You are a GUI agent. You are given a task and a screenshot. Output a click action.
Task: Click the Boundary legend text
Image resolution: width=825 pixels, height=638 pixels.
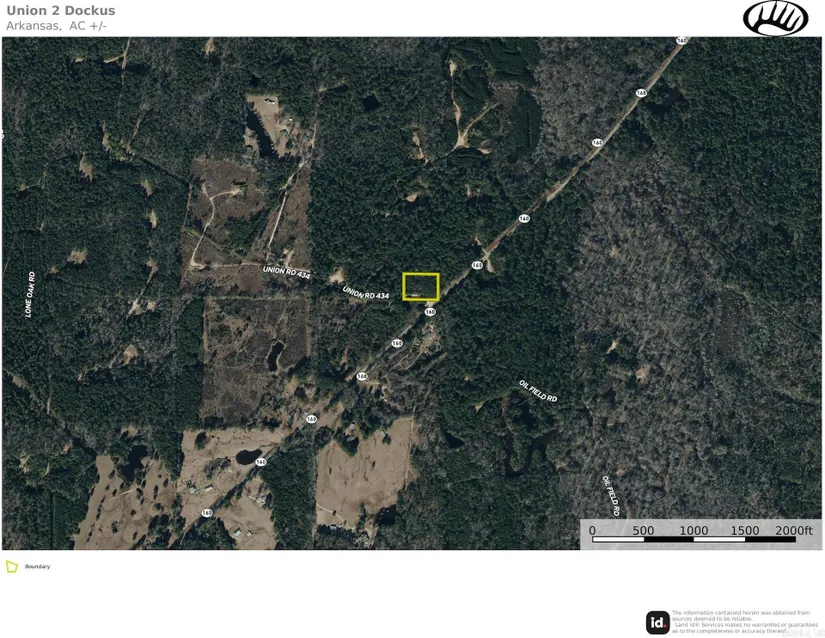tap(37, 566)
